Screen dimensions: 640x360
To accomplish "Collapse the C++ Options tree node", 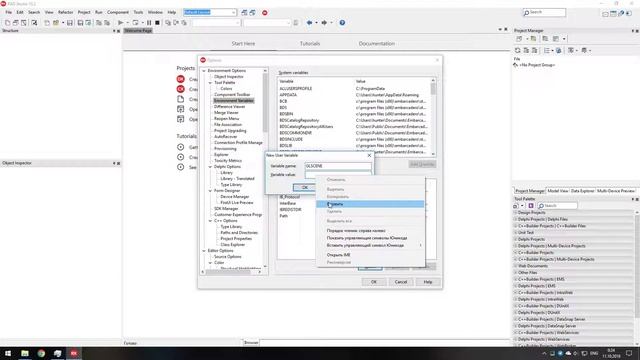I will click(x=211, y=221).
